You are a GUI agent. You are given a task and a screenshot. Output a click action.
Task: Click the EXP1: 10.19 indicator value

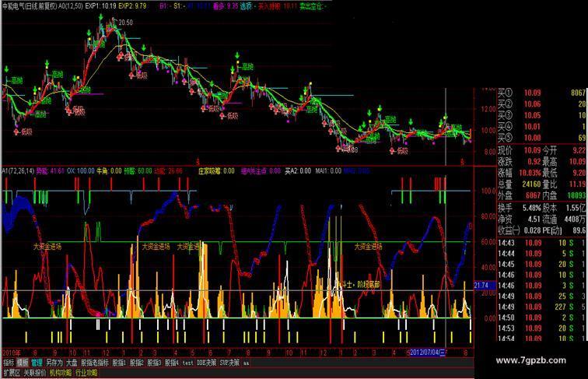(100, 5)
